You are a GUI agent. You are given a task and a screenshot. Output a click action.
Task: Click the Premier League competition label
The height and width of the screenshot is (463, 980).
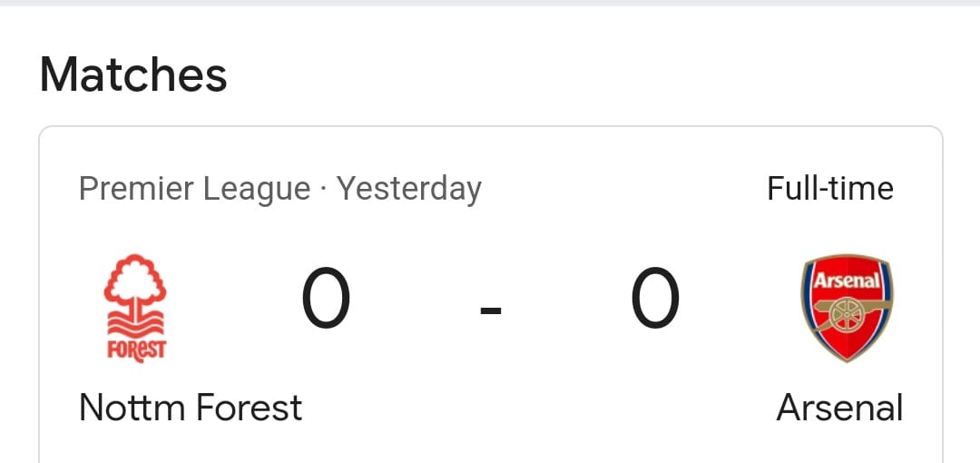tap(195, 190)
